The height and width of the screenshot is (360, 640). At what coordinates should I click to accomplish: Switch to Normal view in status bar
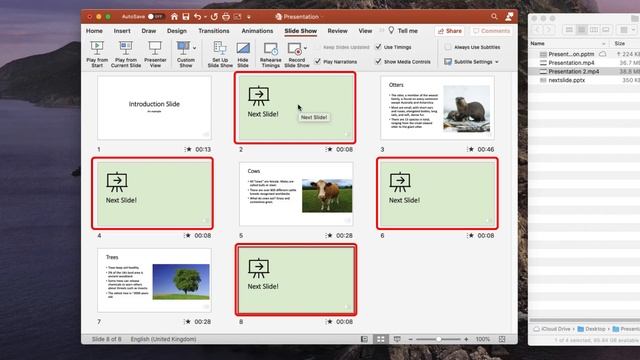click(x=364, y=339)
